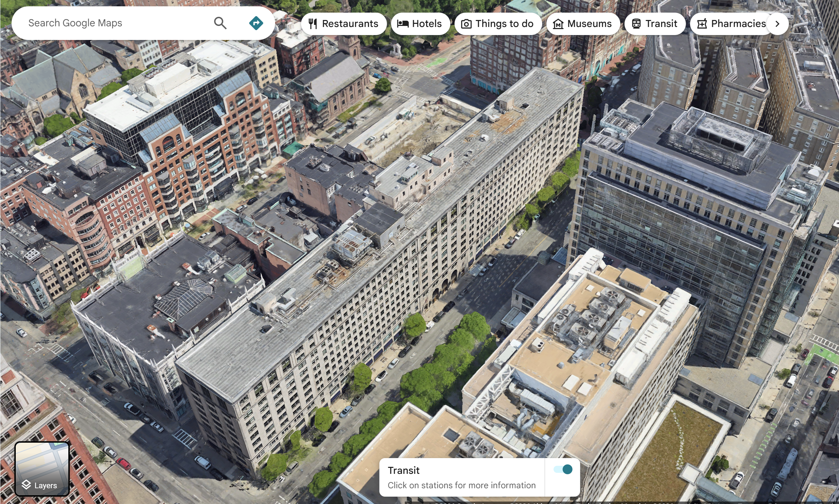The width and height of the screenshot is (839, 504).
Task: Show Hotels on the map
Action: [420, 24]
